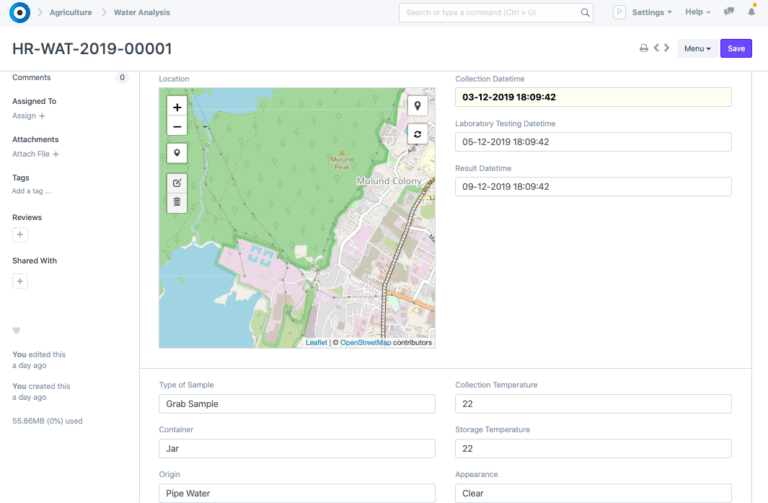The height and width of the screenshot is (503, 768).
Task: Like this document with the heart icon
Action: pos(16,330)
